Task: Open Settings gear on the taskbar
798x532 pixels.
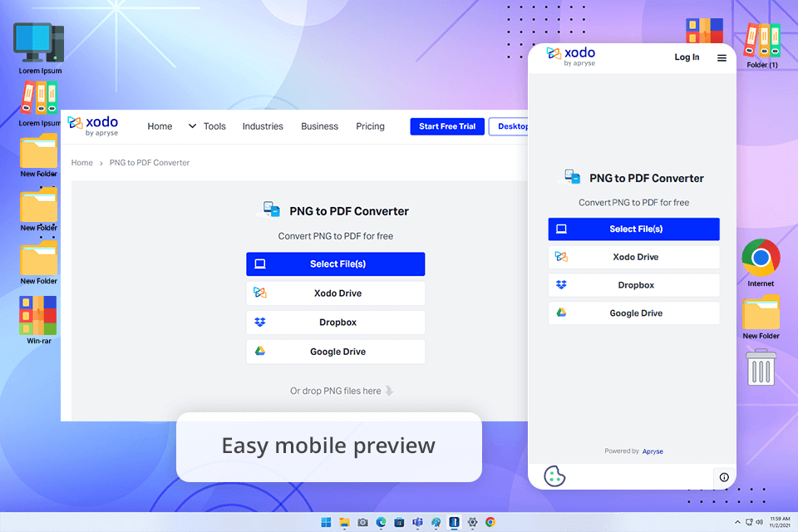Action: 472,522
